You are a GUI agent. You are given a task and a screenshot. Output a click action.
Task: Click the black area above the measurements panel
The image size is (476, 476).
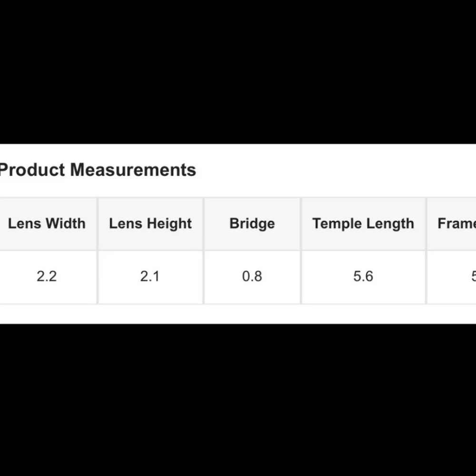pyautogui.click(x=238, y=72)
